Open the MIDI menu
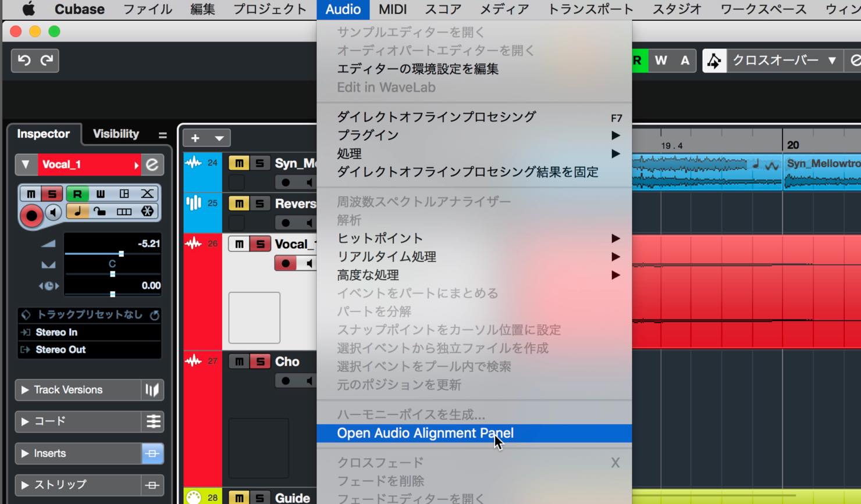The image size is (861, 504). (x=393, y=9)
